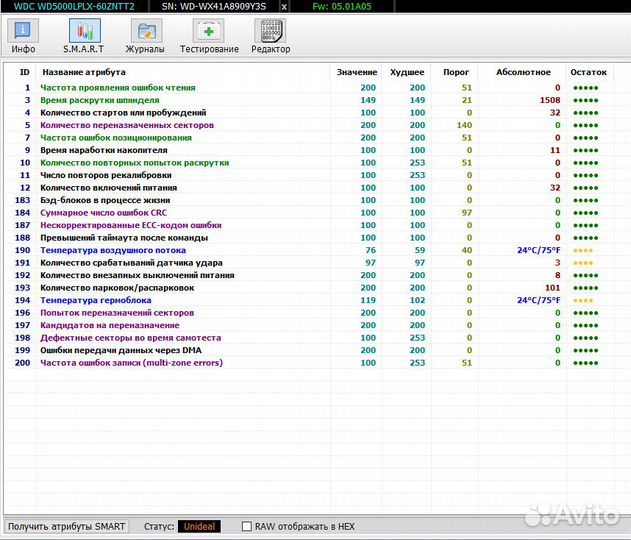Screen dimensions: 631x540
Task: Click the Абсолютное column header
Action: 523,72
